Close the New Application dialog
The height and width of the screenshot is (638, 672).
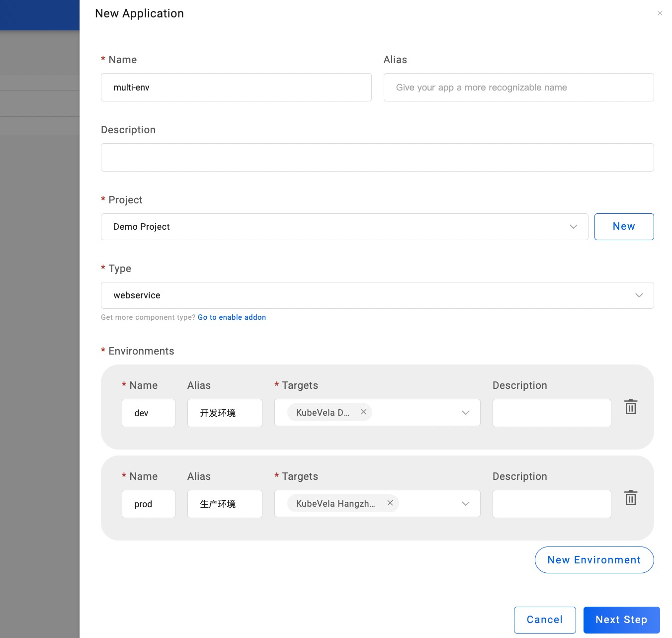tap(660, 13)
